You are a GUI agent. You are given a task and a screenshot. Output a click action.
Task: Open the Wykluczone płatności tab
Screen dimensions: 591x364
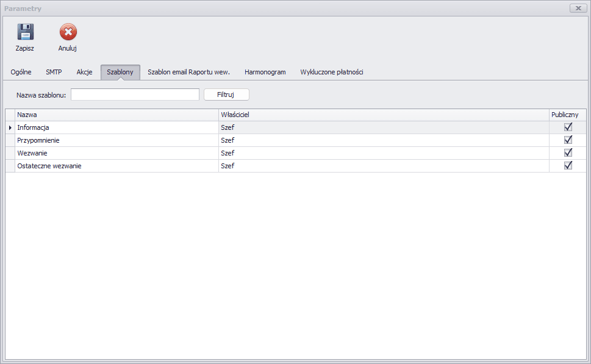[x=332, y=72]
